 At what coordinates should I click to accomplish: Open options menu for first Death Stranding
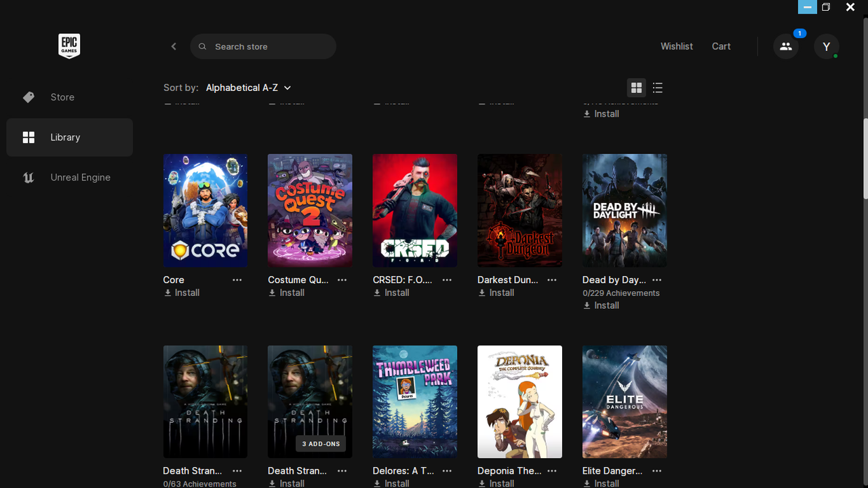tap(237, 471)
